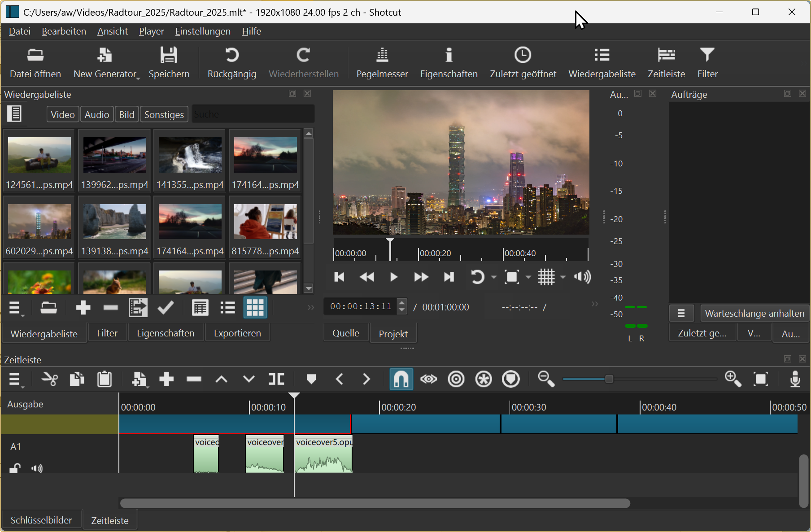Screen dimensions: 811x532
Task: Toggle scrub-while-dragging eye icon
Action: (x=428, y=379)
